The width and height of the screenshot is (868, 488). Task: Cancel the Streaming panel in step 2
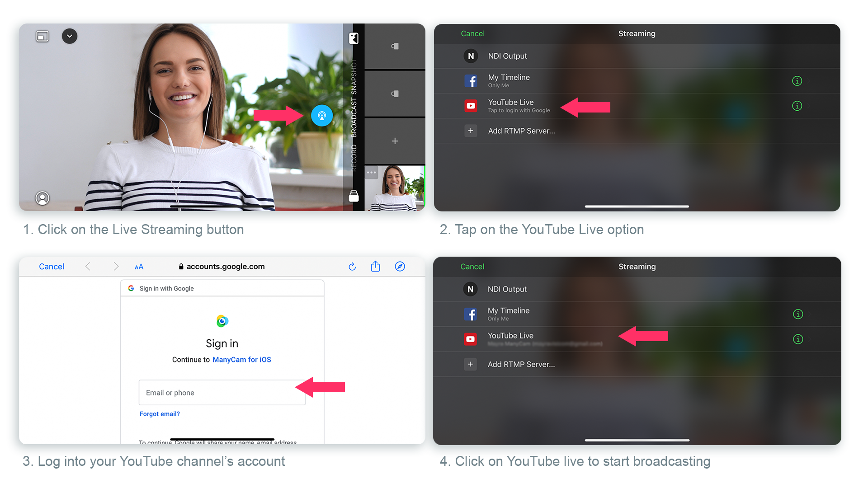tap(472, 33)
